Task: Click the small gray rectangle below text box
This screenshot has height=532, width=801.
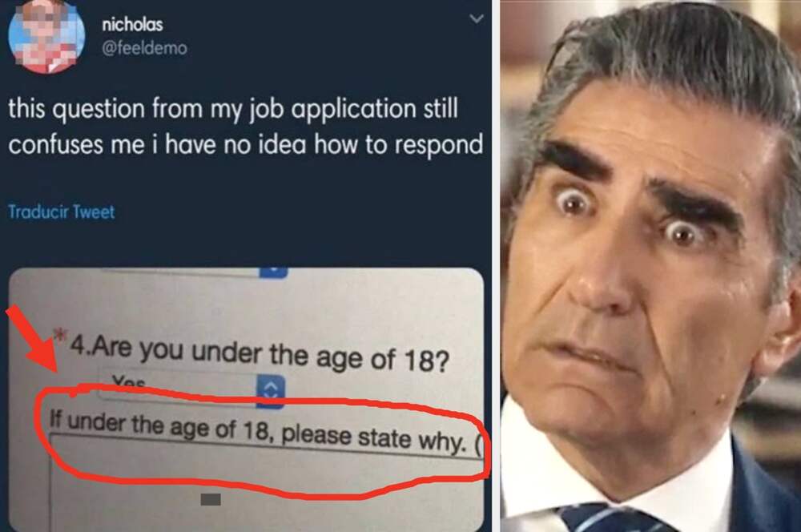Action: (211, 499)
